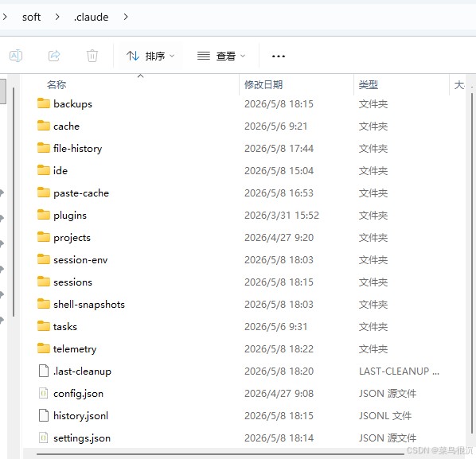Click the navigation pane vertical scrollbar
This screenshot has height=459, width=476.
tap(14, 202)
